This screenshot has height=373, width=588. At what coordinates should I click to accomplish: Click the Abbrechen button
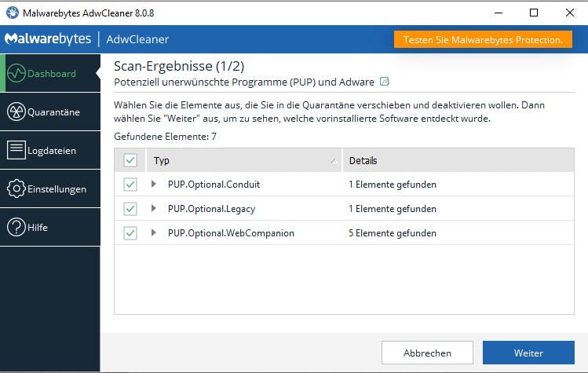coord(427,353)
